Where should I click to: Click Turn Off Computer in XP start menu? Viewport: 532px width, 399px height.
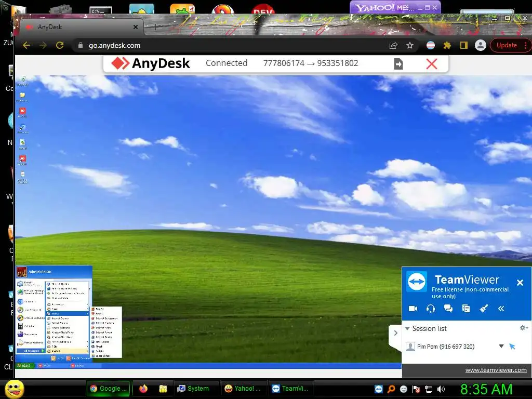click(78, 358)
